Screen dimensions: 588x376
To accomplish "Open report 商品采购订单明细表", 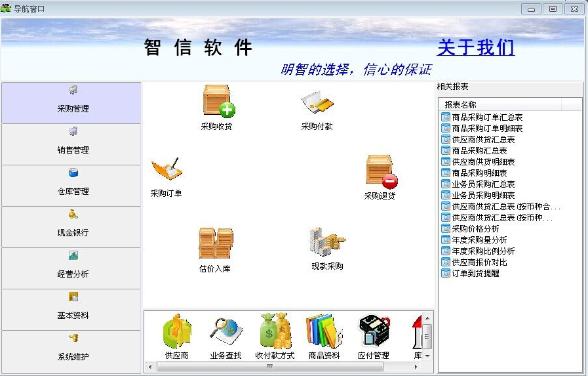I will point(487,129).
